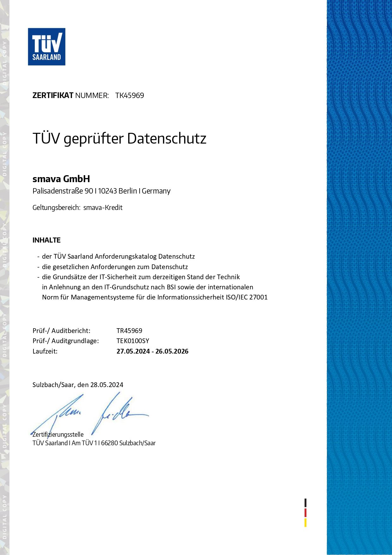392x555 pixels.
Task: Select certificate number TK45969
Action: pos(130,96)
